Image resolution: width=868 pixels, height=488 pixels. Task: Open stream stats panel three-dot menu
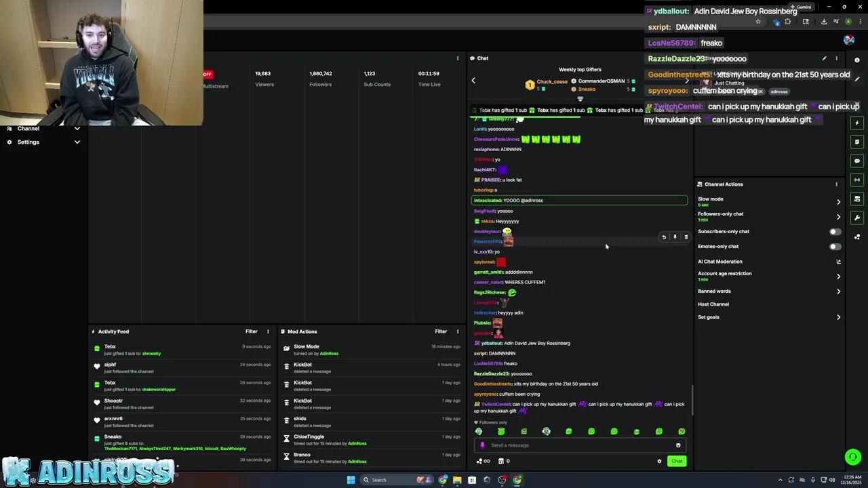pyautogui.click(x=458, y=58)
